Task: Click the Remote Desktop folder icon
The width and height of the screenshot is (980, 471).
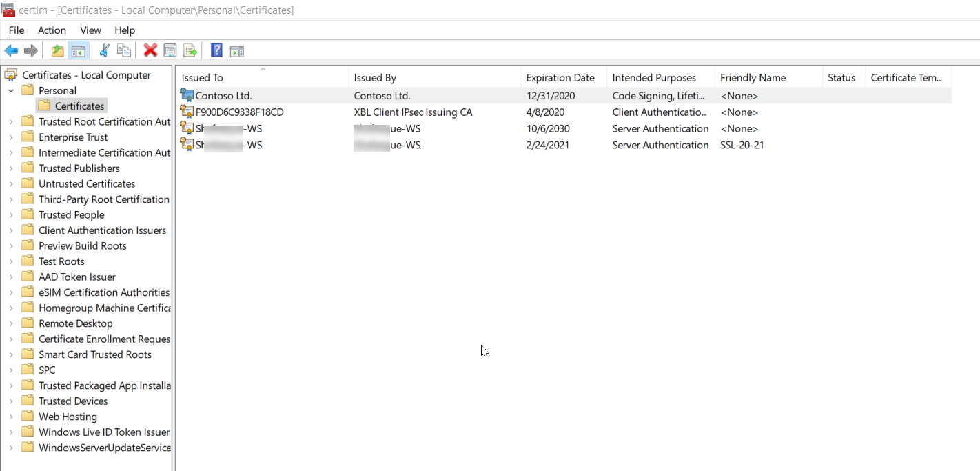Action: (28, 323)
